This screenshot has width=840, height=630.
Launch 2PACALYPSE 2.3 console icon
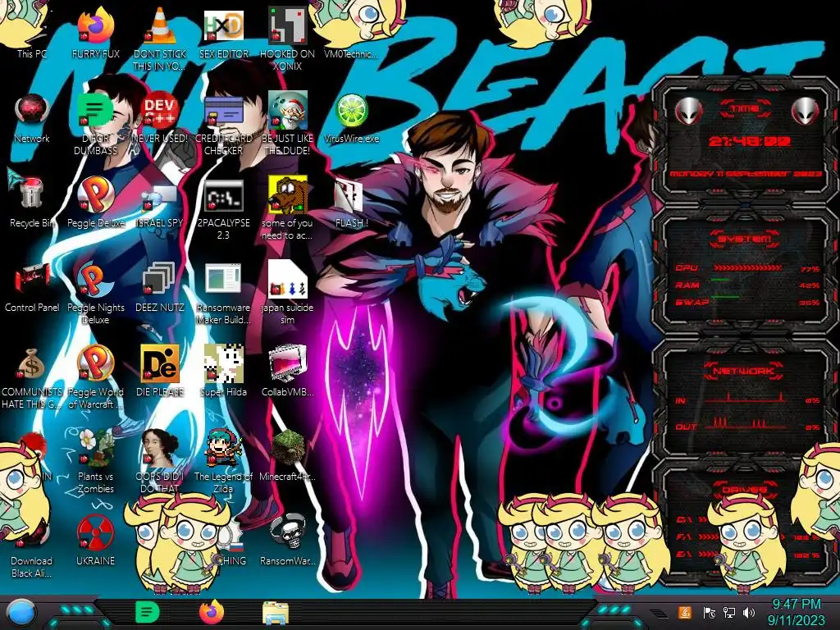point(224,208)
